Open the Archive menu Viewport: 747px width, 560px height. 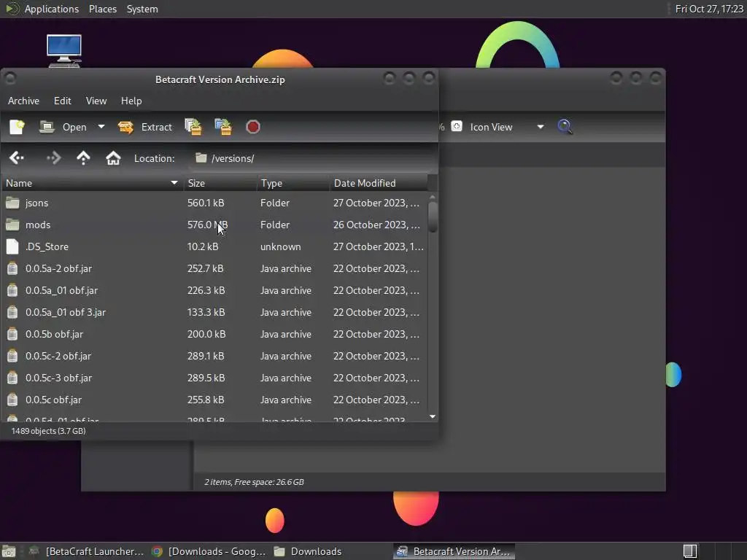[23, 101]
